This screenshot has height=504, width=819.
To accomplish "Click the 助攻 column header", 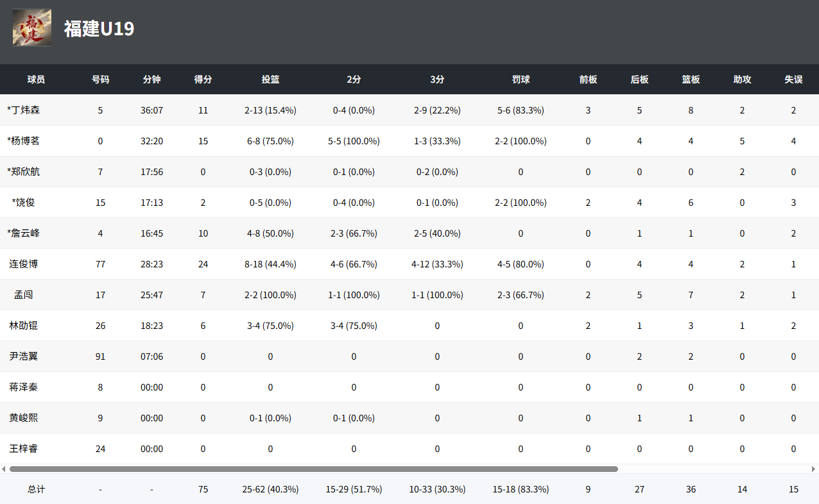I will click(x=742, y=80).
